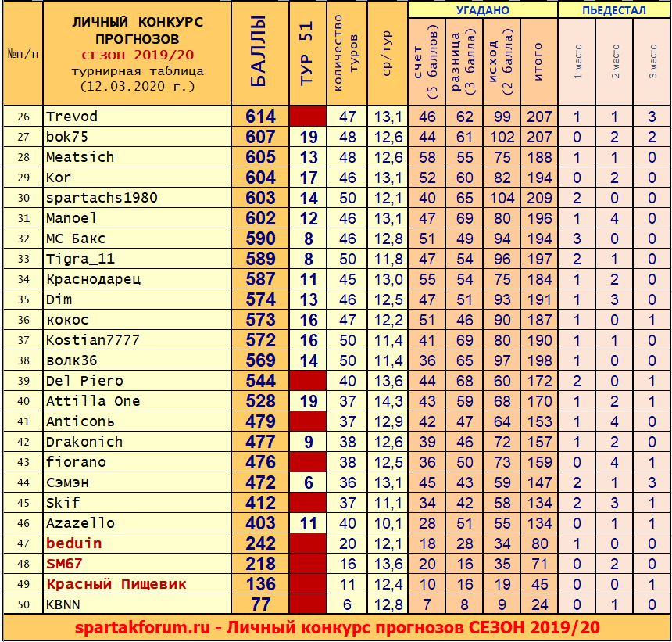The width and height of the screenshot is (672, 642).
Task: Click the red name 'Красный Пищевик'
Action: pyautogui.click(x=116, y=584)
